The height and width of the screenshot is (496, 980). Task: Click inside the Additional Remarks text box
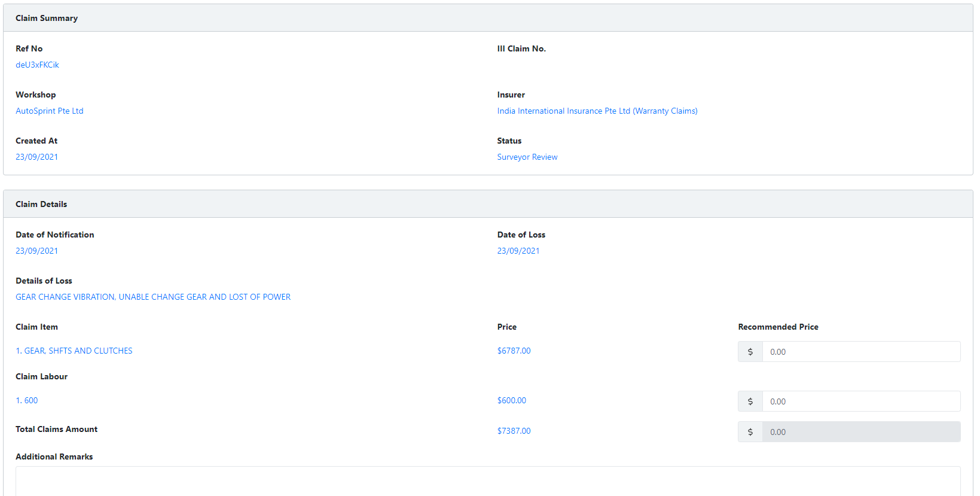coord(487,481)
